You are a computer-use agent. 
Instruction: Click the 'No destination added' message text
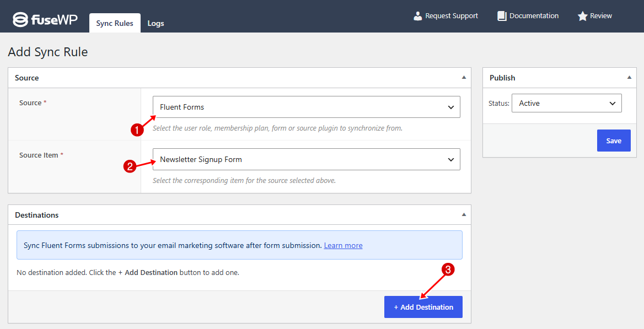[128, 272]
